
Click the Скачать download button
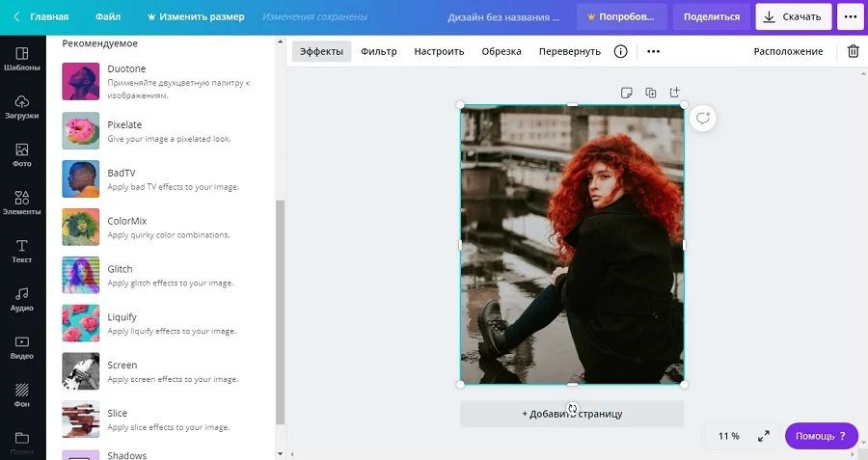click(x=794, y=16)
